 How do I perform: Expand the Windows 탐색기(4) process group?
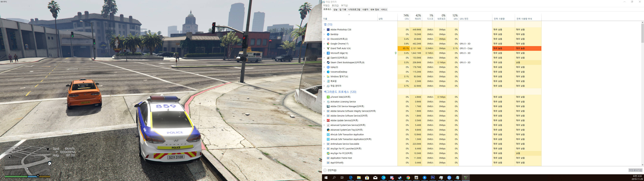(324, 76)
